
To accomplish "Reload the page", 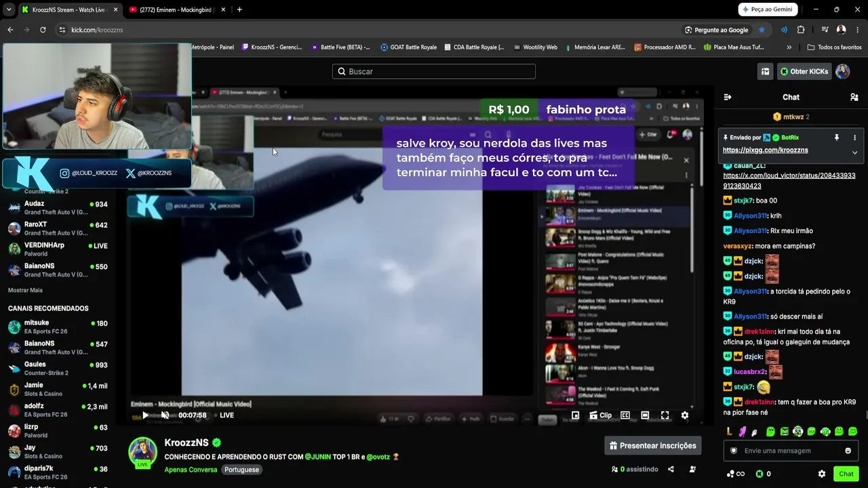I will [43, 30].
